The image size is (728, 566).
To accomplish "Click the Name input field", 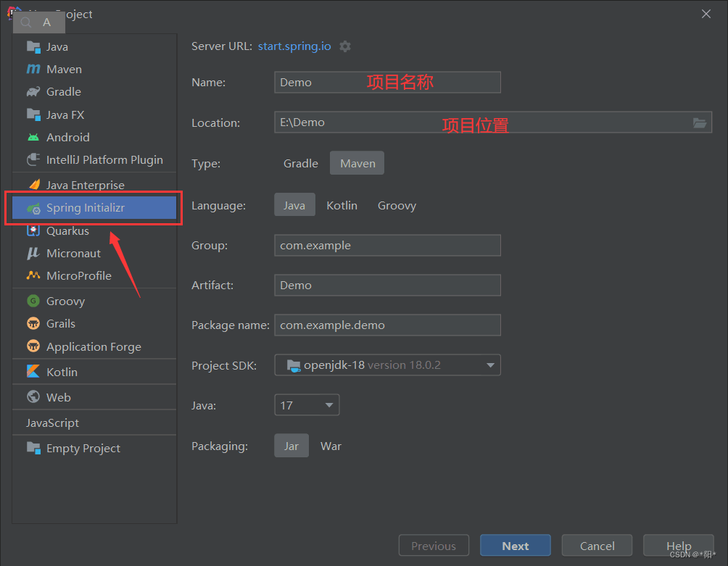I will coord(388,82).
